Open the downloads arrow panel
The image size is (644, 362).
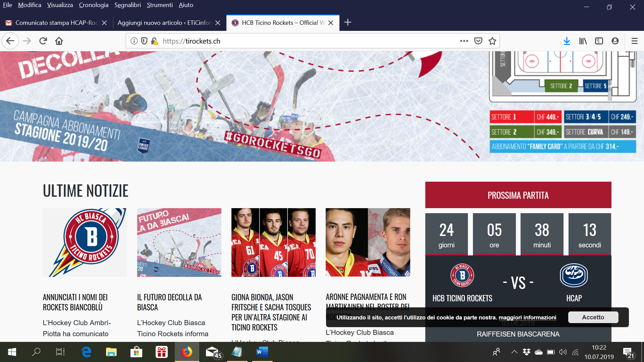(x=567, y=41)
